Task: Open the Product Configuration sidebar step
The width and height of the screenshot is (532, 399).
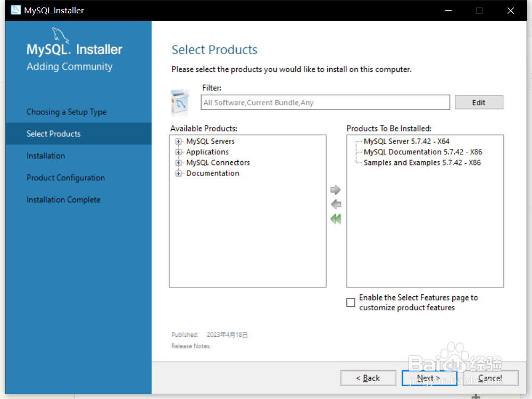Action: click(66, 178)
